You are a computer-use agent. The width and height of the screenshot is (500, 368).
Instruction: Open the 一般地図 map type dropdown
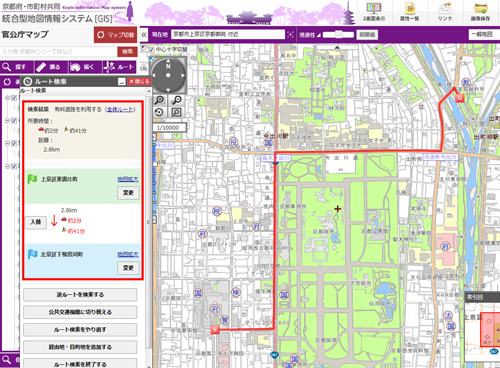point(484,34)
